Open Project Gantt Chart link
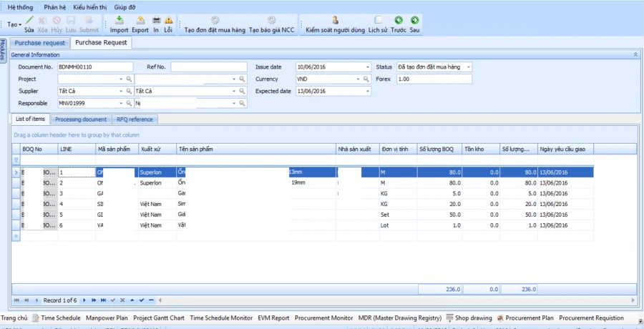The image size is (644, 329). click(159, 318)
